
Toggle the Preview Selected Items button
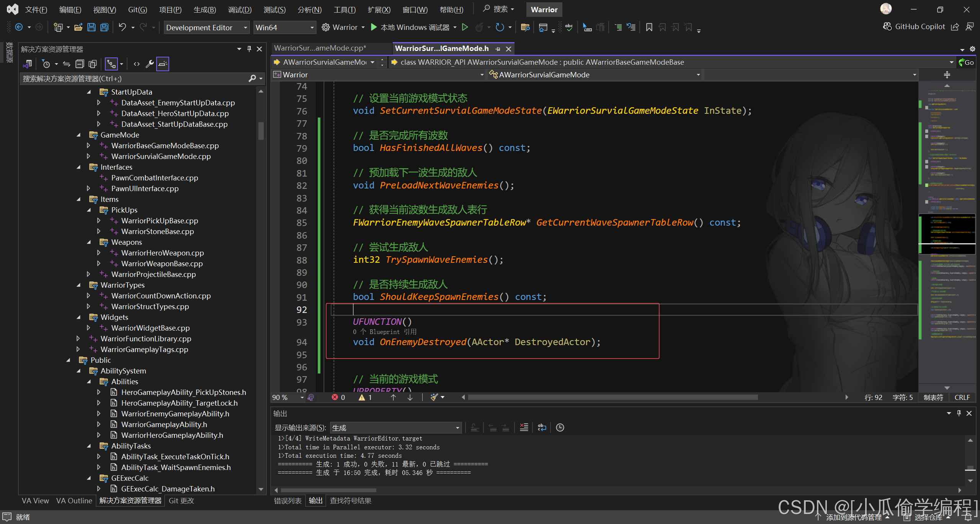[163, 64]
